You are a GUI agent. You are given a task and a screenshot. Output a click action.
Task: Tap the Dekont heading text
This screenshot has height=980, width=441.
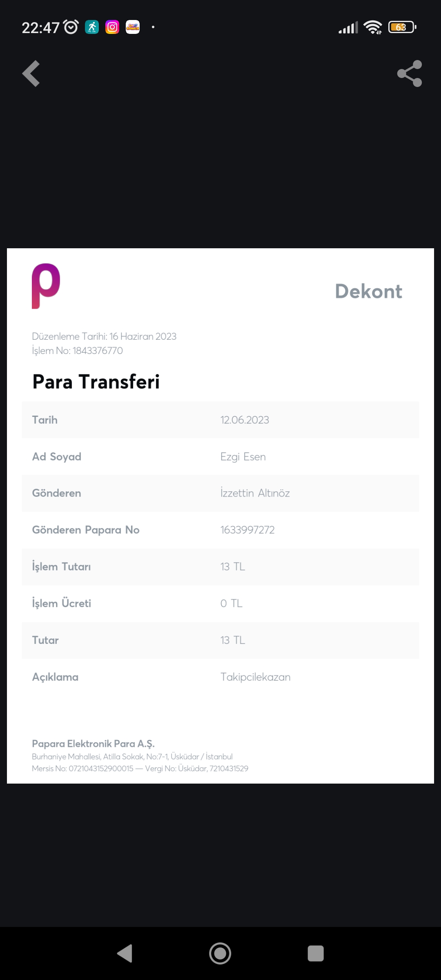(369, 291)
